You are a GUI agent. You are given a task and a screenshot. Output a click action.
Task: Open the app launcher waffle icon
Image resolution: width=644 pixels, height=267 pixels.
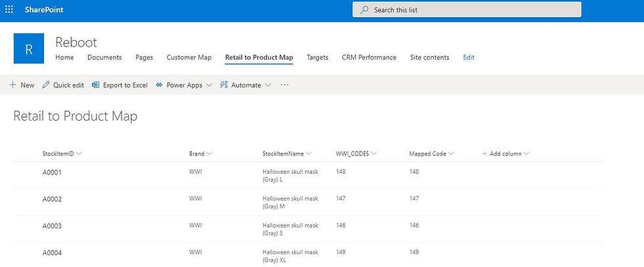point(9,9)
